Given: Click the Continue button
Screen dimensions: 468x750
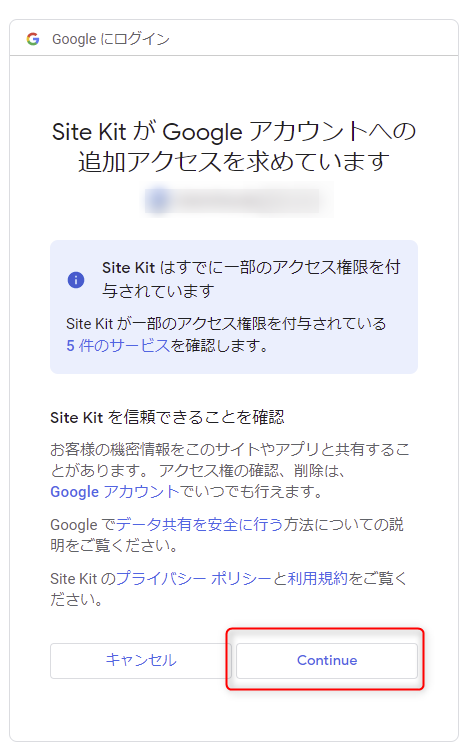Looking at the screenshot, I should click(327, 661).
